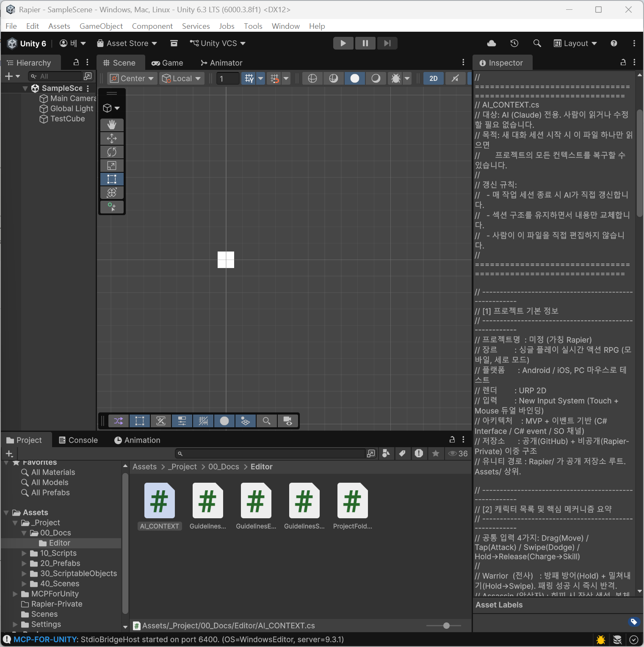
Task: Click the Search by Log Type icon
Action: tap(419, 453)
